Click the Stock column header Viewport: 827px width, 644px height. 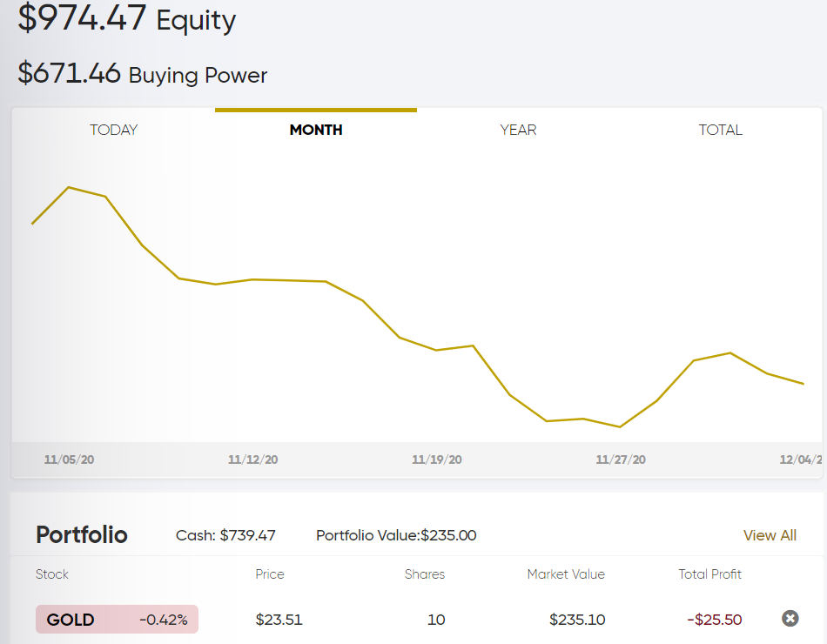51,574
